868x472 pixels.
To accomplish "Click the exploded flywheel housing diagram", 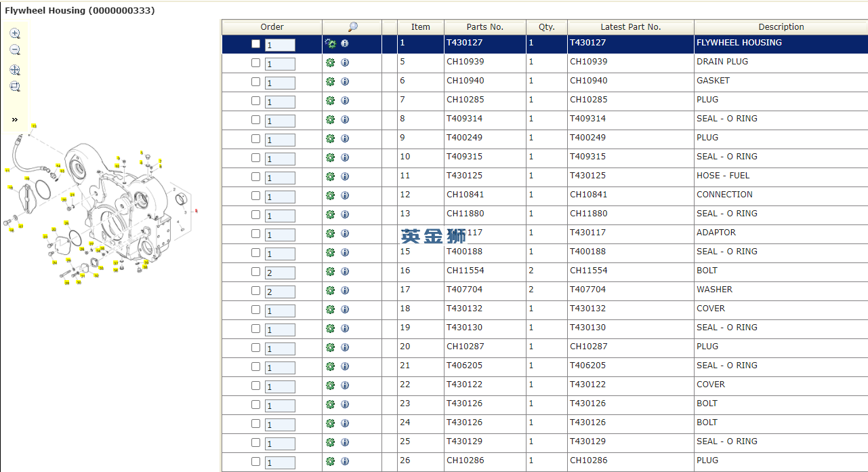I will (100, 205).
